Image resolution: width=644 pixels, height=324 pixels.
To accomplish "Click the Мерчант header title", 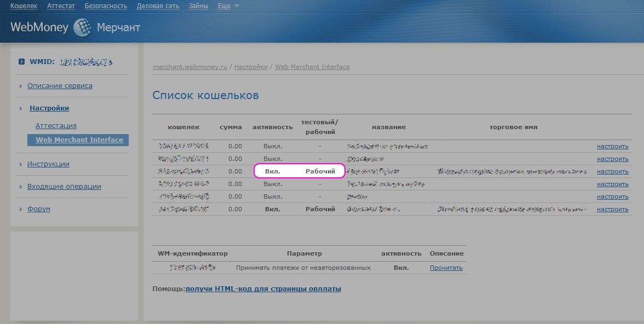I will [119, 28].
